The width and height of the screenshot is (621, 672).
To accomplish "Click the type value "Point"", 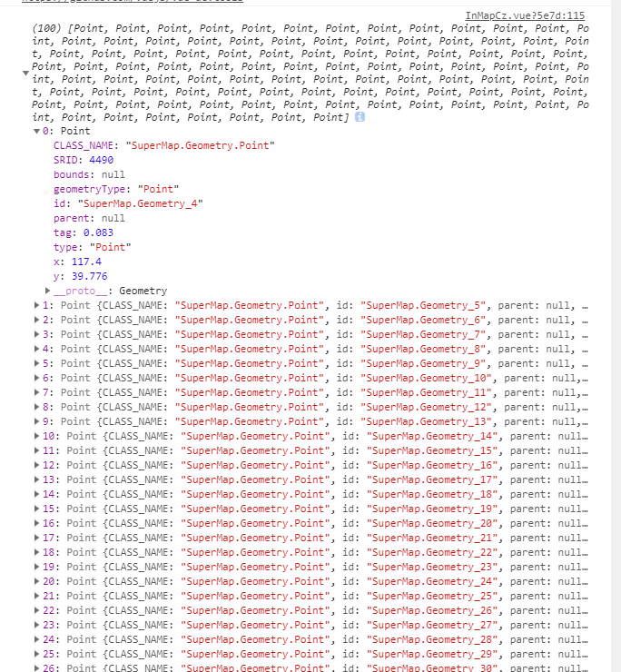I will pos(110,247).
